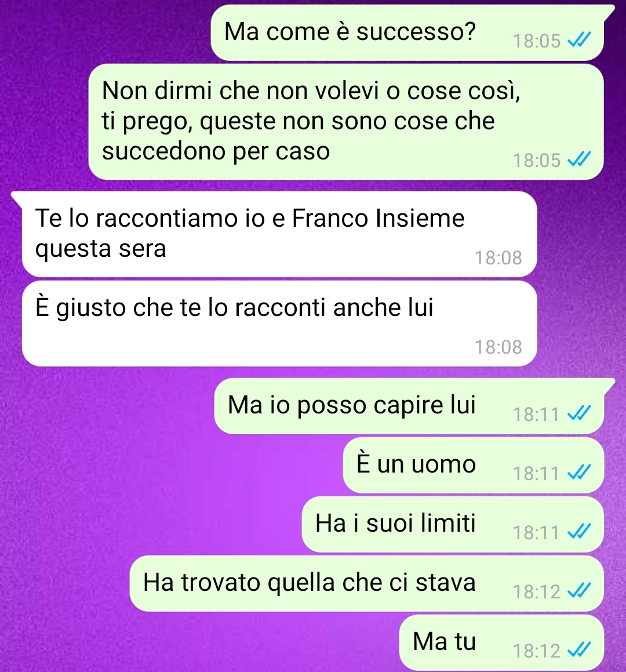Select the 'Ma come è successo?' message bubble
Screen dimensions: 626x672
point(407,32)
